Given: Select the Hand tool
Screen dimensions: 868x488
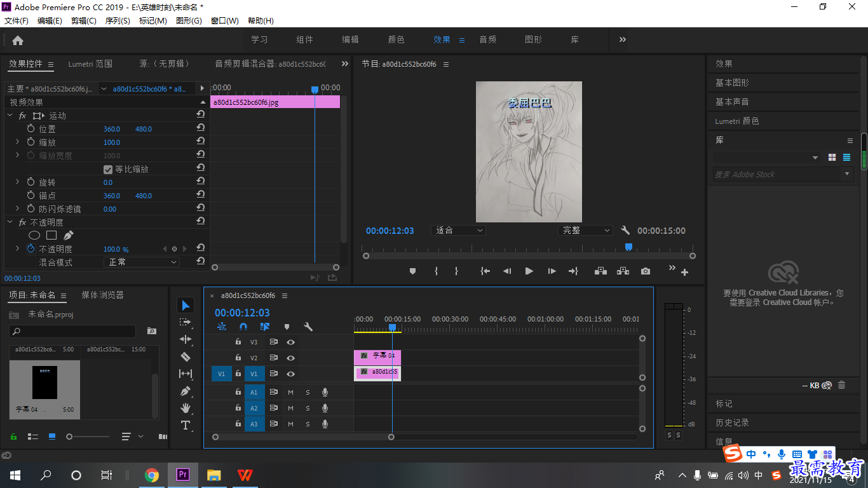Looking at the screenshot, I should pyautogui.click(x=186, y=408).
